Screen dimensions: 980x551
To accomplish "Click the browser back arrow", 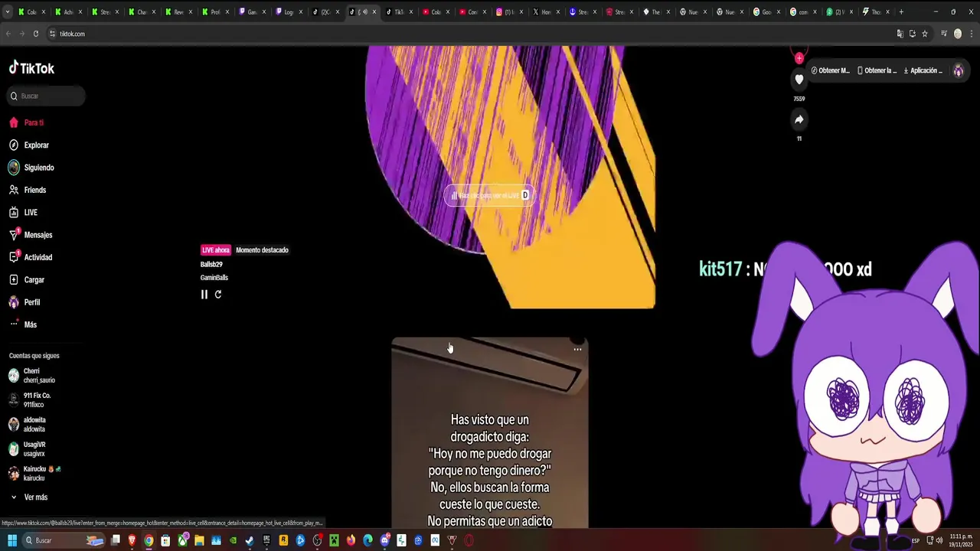I will [8, 34].
